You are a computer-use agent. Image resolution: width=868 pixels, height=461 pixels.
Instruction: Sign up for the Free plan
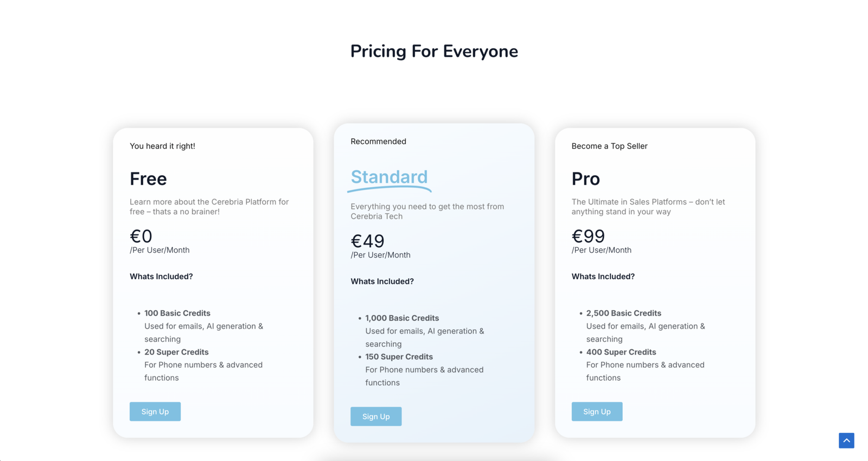coord(155,412)
